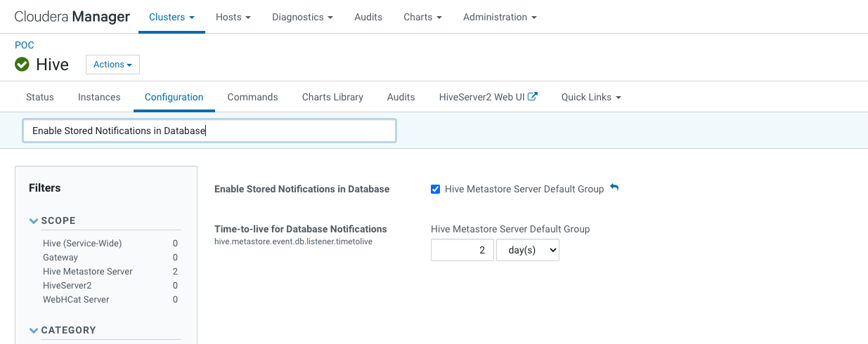Open the Clusters menu
868x344 pixels.
tap(171, 17)
